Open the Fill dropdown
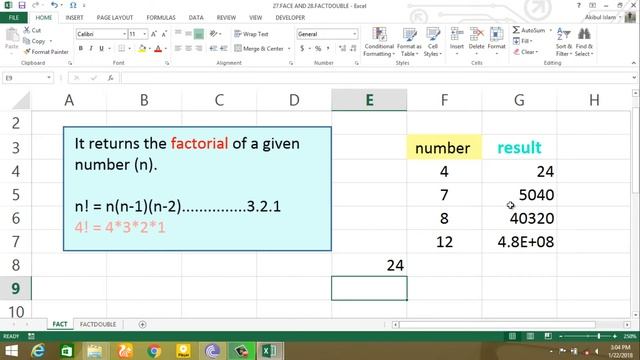Screen dimensions: 640x360 (522, 41)
